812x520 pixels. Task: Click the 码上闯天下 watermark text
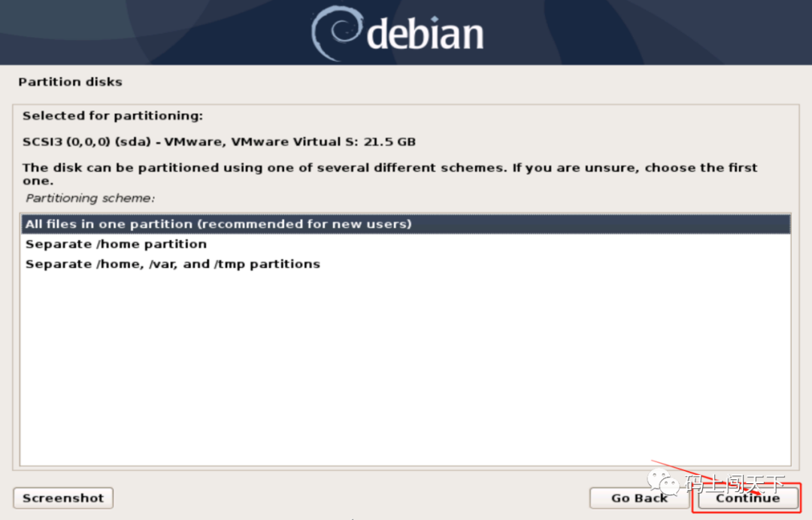click(x=735, y=484)
